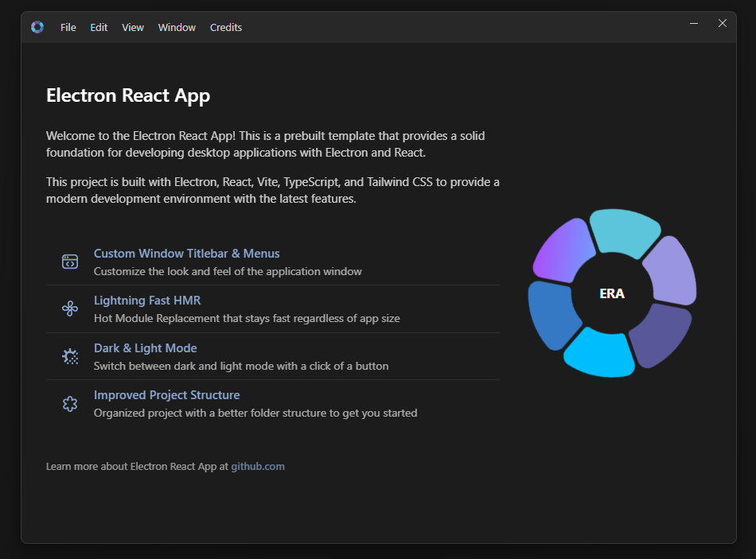756x559 pixels.
Task: Open the Credits menu
Action: [226, 27]
